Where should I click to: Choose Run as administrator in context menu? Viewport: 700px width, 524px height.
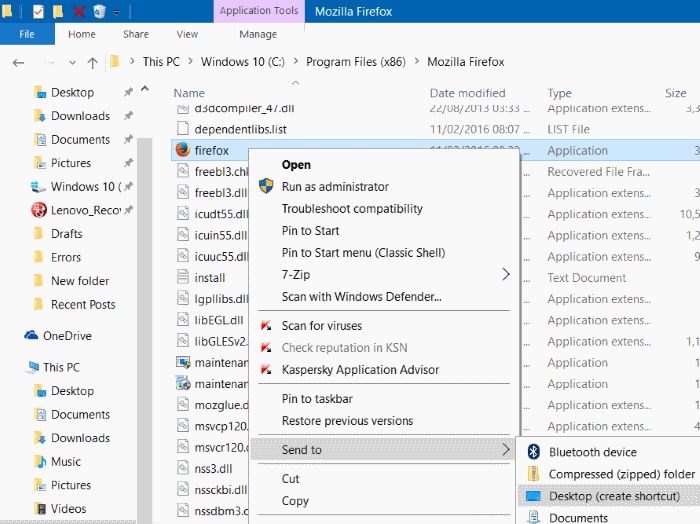(x=335, y=187)
